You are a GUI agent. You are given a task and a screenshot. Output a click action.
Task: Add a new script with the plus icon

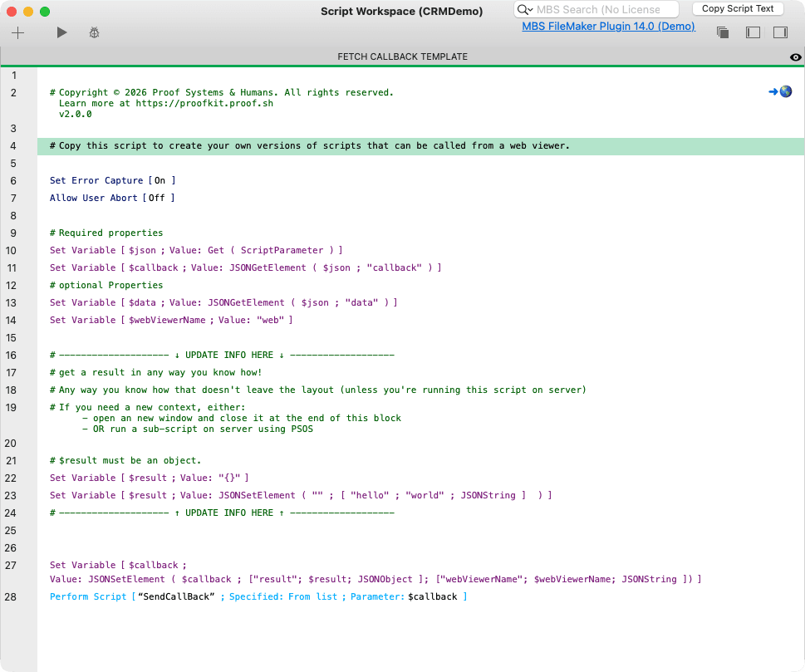pos(18,33)
